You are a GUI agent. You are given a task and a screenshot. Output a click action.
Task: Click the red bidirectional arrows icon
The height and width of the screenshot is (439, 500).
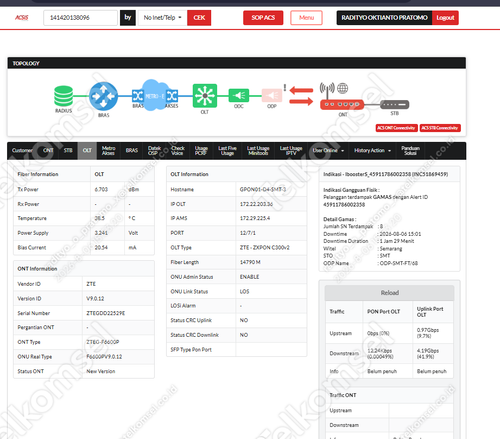click(x=301, y=96)
